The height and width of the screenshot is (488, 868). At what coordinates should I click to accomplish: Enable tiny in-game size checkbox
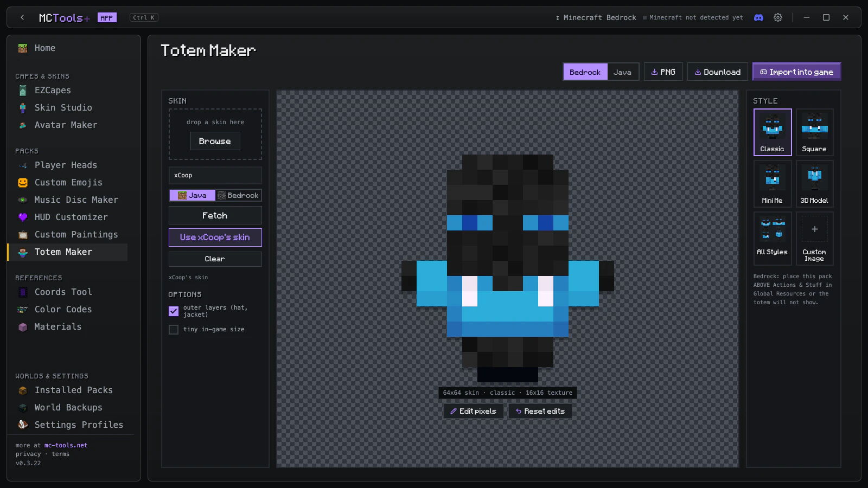174,330
